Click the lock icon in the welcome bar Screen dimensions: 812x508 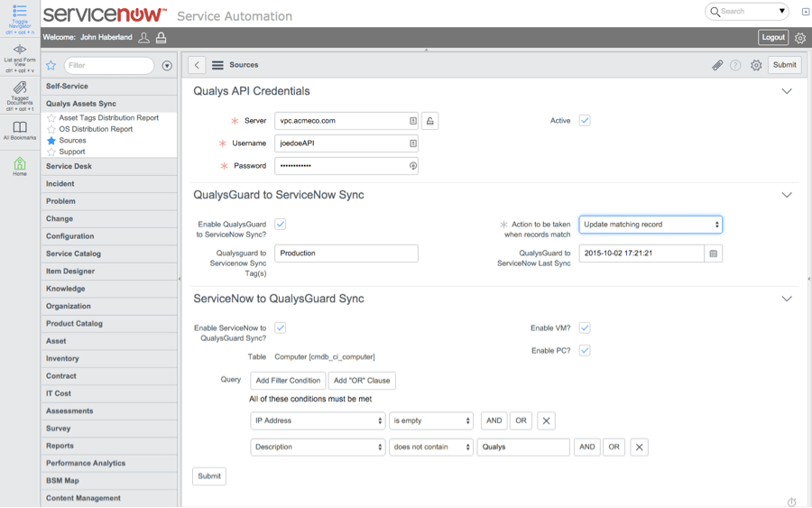(161, 37)
